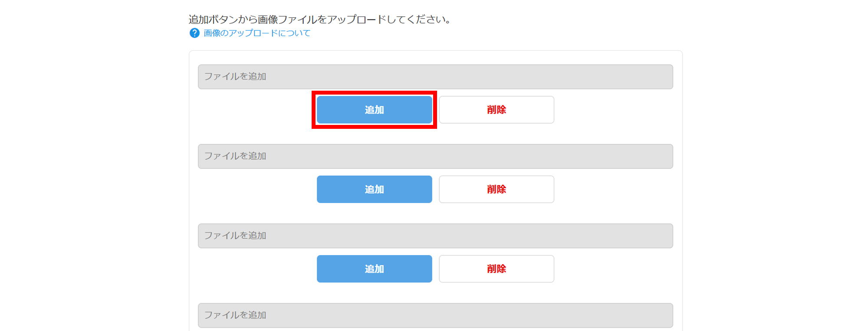Click the instruction text about uploading image files
The height and width of the screenshot is (331, 868).
320,20
